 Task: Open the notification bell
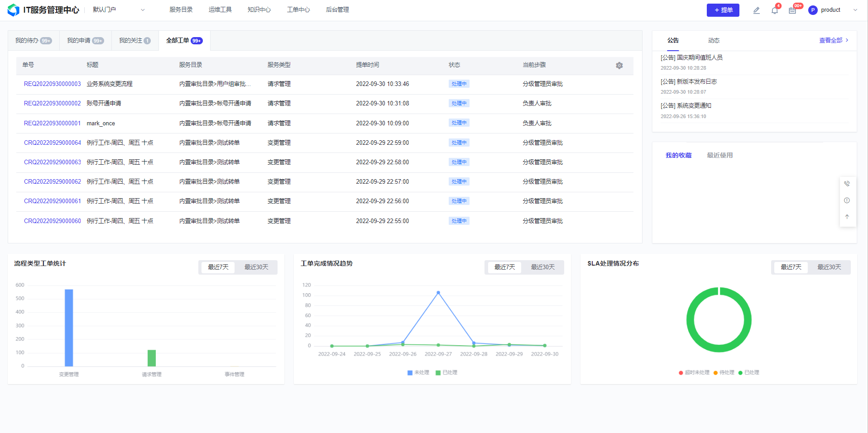pyautogui.click(x=774, y=10)
